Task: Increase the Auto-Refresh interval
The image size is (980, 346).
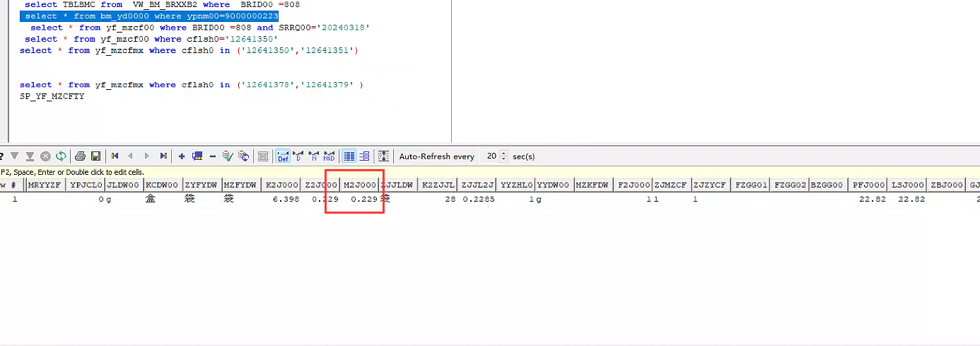Action: (503, 153)
